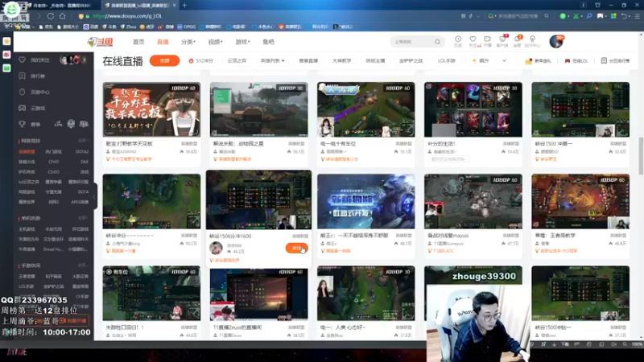
Task: Open DOTA2 category in sidebar
Action: point(82,151)
